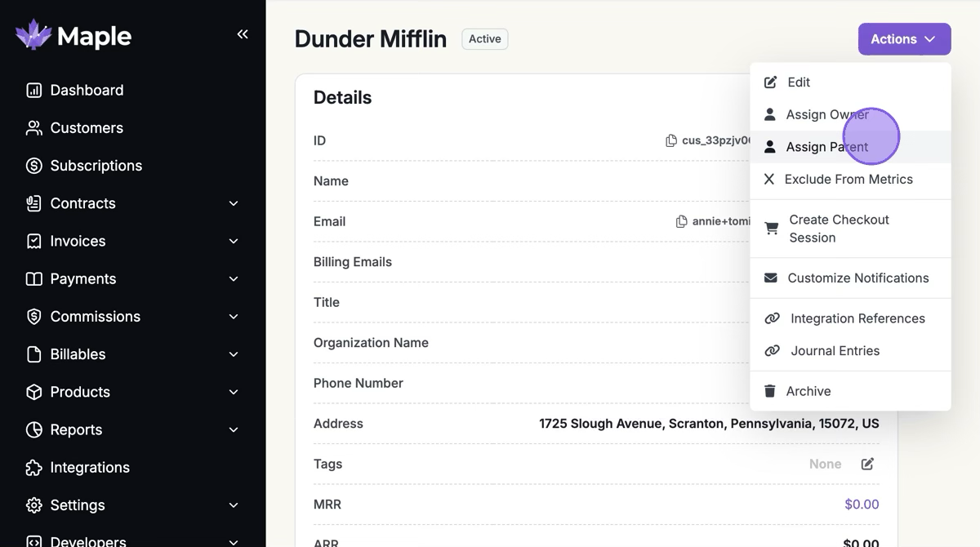
Task: Expand the Billables submenu chevron
Action: pyautogui.click(x=234, y=354)
